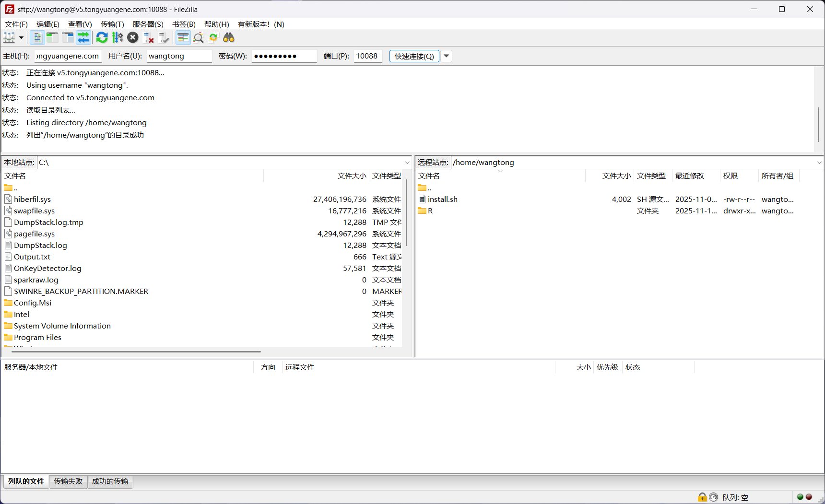Screen dimensions: 825x504
Task: Select the Config.Msi folder icon
Action: tap(8, 303)
